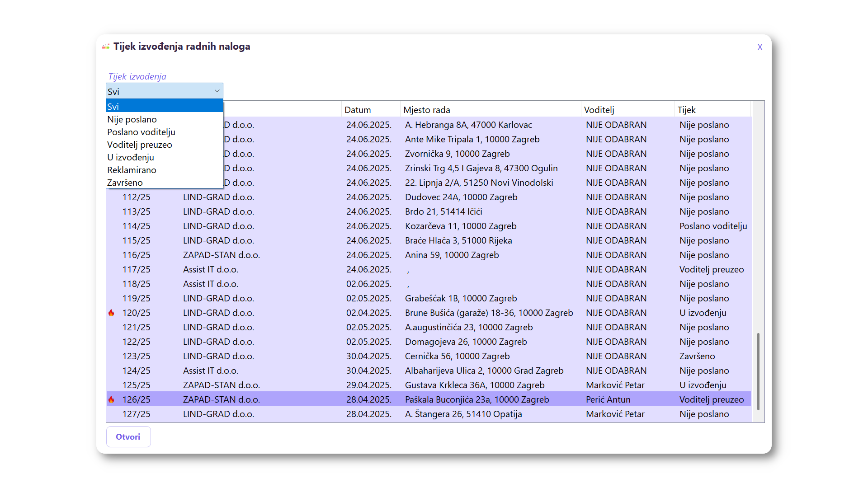Collapse the Tijek izvođenja dropdown arrow

click(217, 91)
